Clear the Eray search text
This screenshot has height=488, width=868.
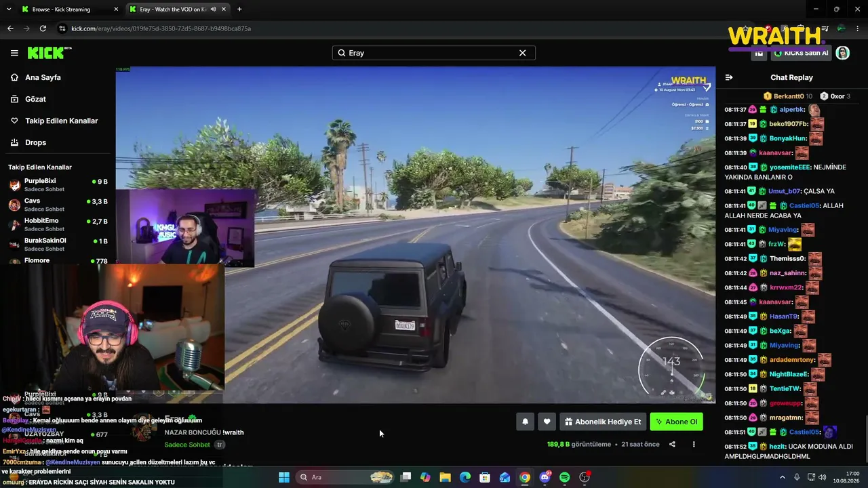point(522,53)
